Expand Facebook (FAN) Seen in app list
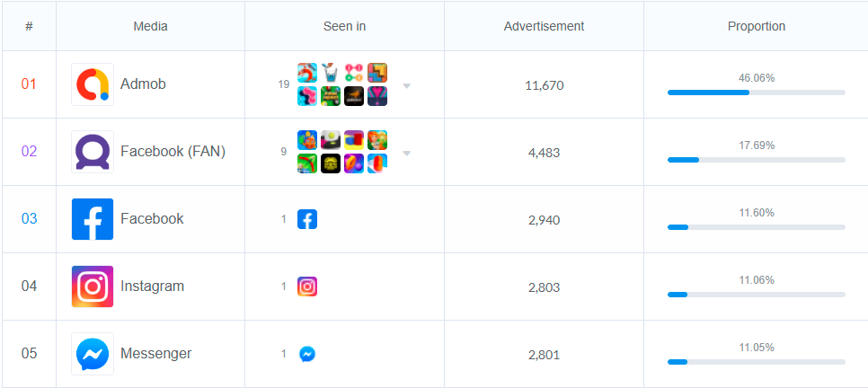868x388 pixels. tap(406, 154)
